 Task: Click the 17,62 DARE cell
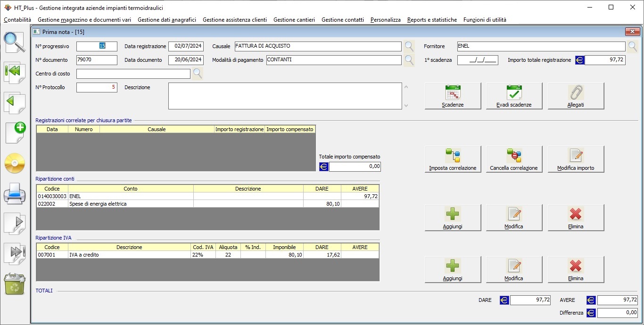(x=322, y=255)
